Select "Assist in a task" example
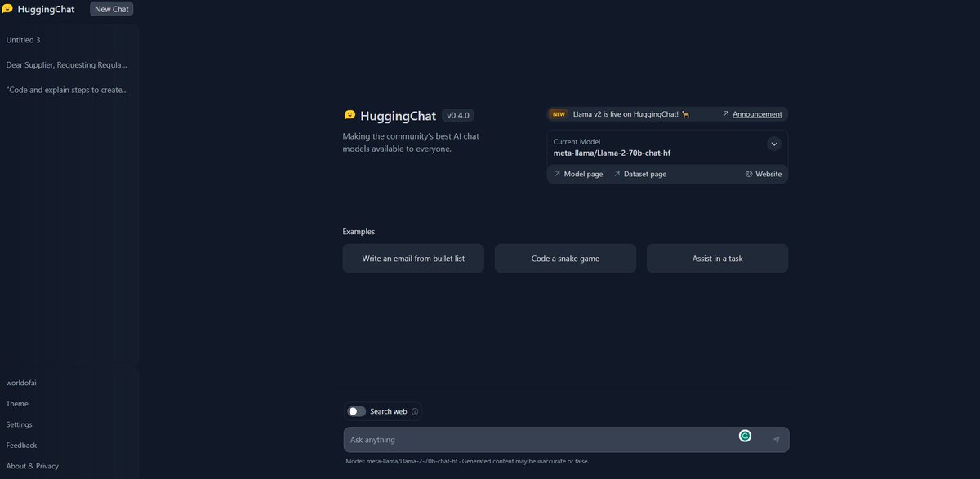Viewport: 980px width, 479px height. tap(717, 259)
